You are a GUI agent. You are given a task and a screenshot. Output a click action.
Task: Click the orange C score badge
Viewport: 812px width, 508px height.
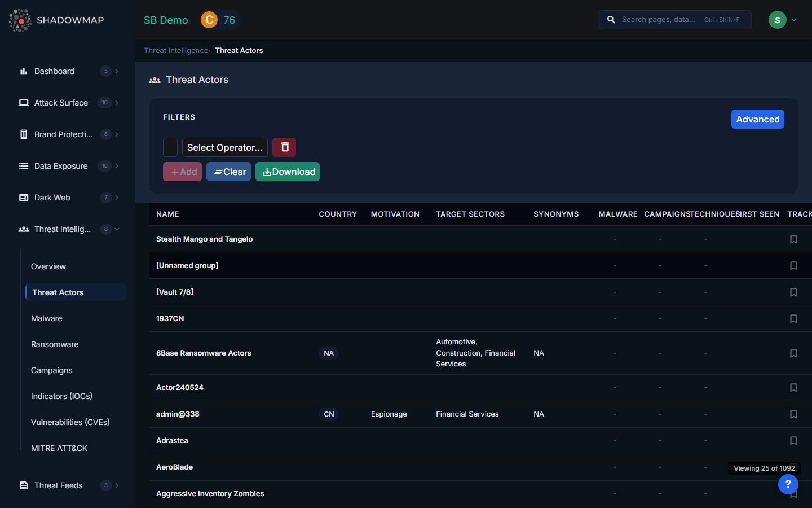pos(209,20)
